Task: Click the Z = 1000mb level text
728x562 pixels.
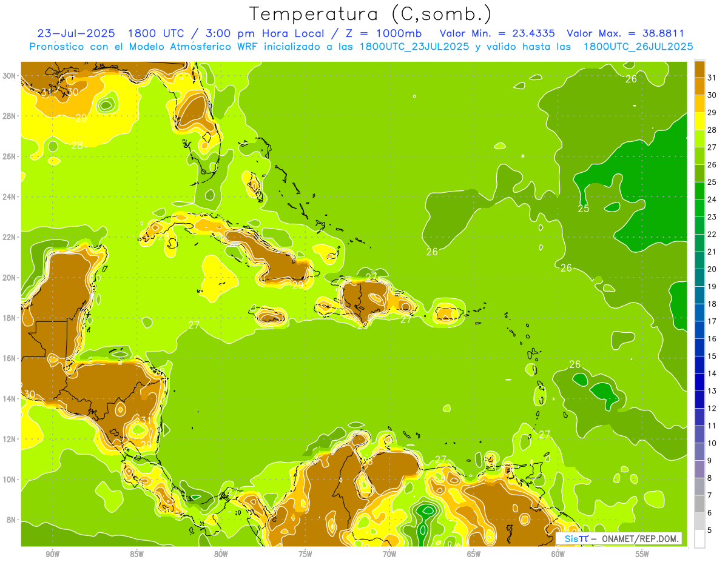Action: click(x=385, y=33)
